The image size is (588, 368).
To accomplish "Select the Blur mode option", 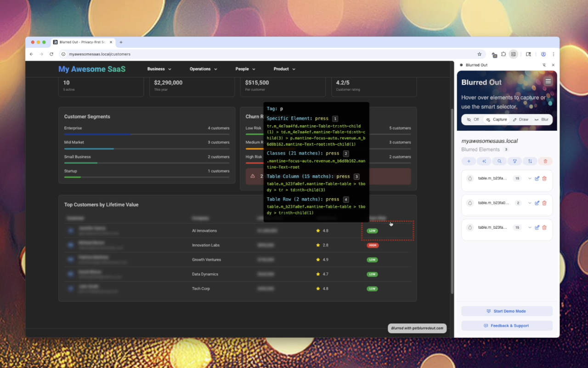I will click(x=542, y=120).
